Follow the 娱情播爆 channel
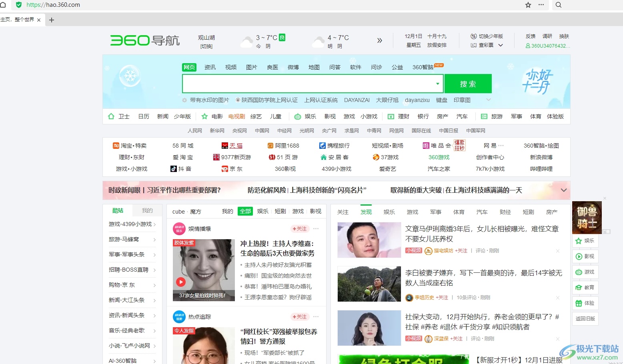This screenshot has width=623, height=364. 300,229
